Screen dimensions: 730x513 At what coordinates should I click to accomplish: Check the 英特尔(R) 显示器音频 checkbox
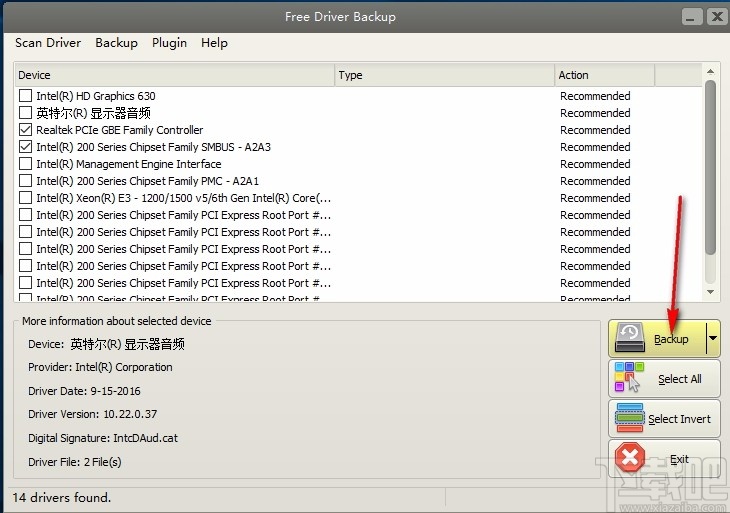coord(25,113)
